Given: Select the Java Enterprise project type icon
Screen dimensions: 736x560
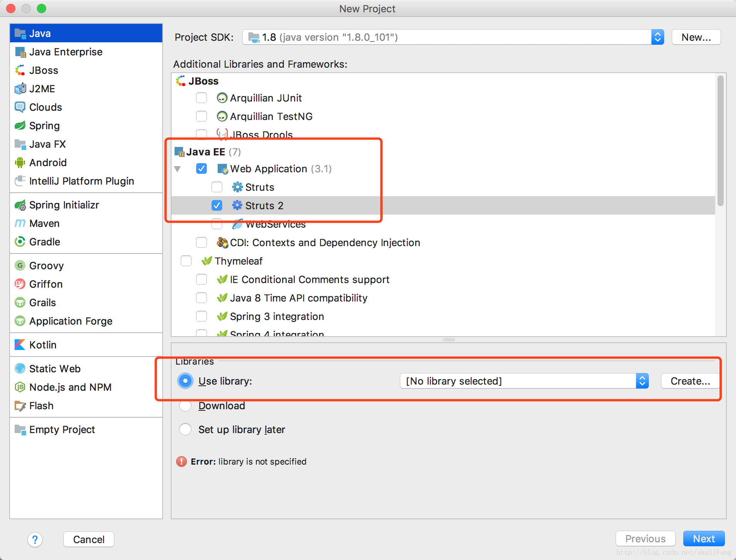Looking at the screenshot, I should [x=20, y=52].
